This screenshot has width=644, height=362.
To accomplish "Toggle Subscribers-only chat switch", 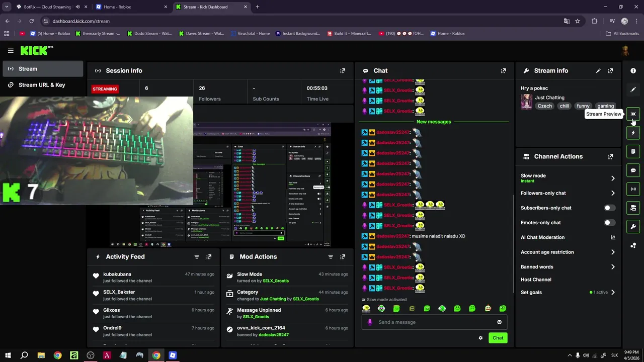I will pos(609,208).
